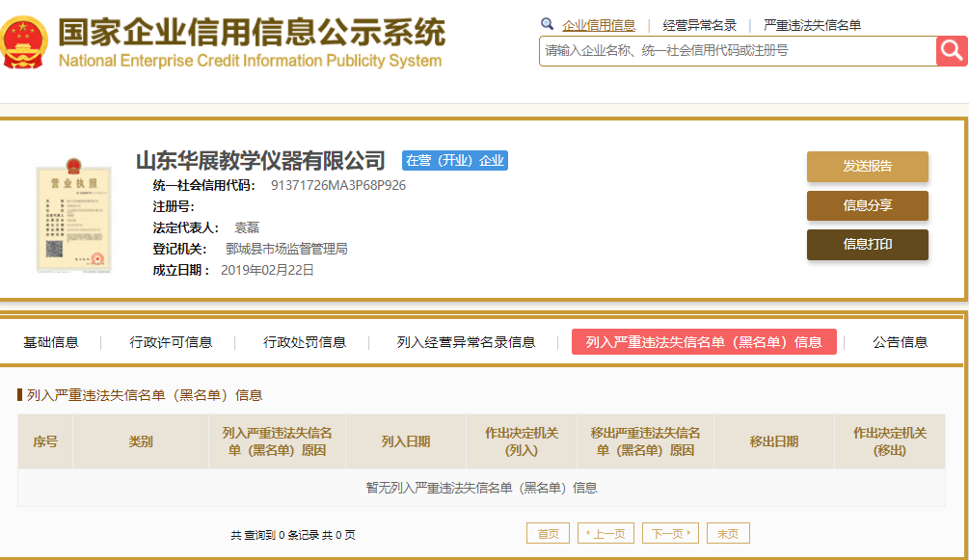Click the 信息打印 button

click(x=868, y=244)
